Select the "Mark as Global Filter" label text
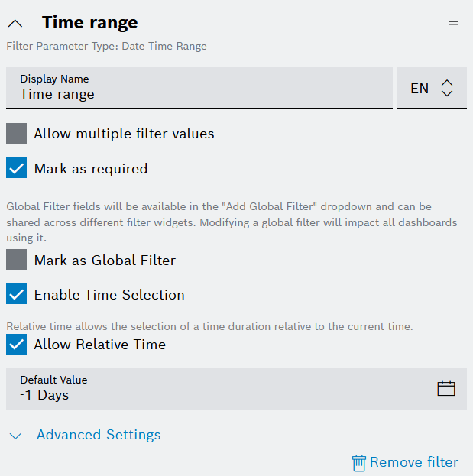This screenshot has width=473, height=476. tap(105, 261)
